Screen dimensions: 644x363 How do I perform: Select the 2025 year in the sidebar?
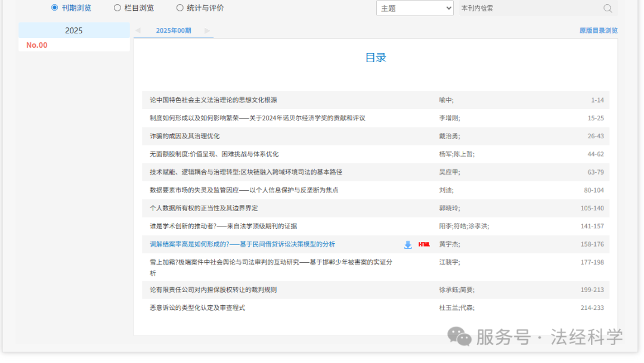tap(74, 30)
